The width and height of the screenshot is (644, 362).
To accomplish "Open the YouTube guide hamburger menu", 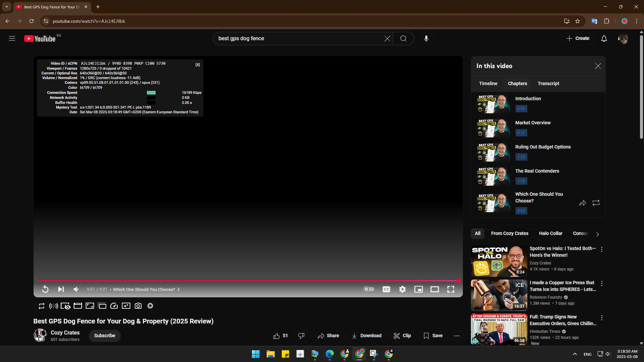I will (12, 39).
